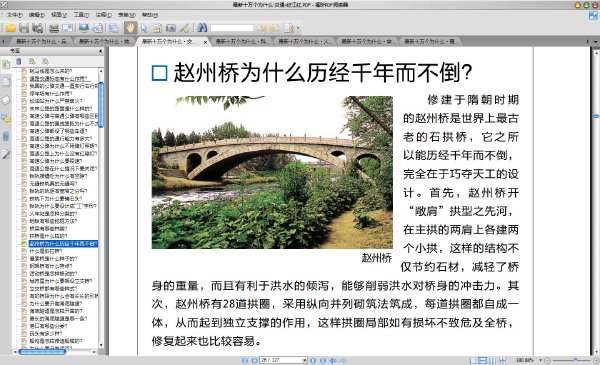The width and height of the screenshot is (600, 365).
Task: Click the Snapshot camera tool icon
Action: click(x=171, y=28)
